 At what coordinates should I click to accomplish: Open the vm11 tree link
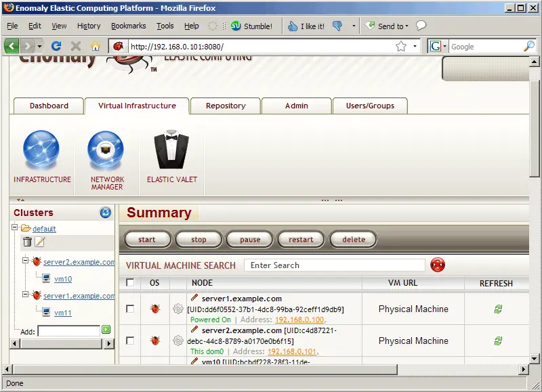(x=63, y=313)
